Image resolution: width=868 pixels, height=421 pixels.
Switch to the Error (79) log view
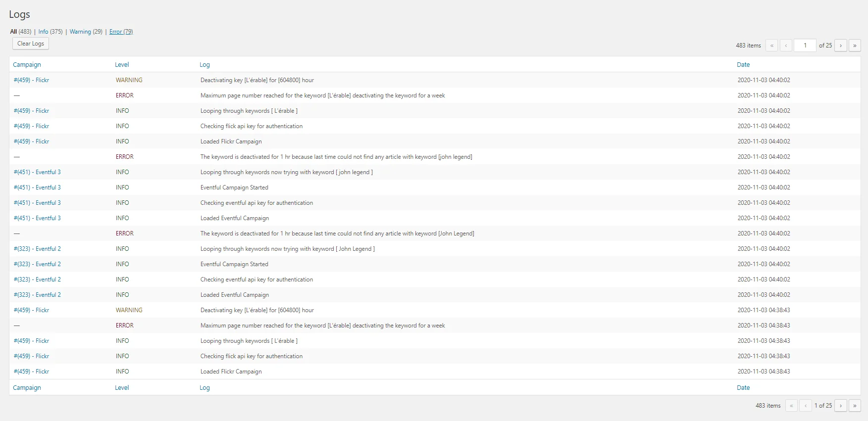121,31
